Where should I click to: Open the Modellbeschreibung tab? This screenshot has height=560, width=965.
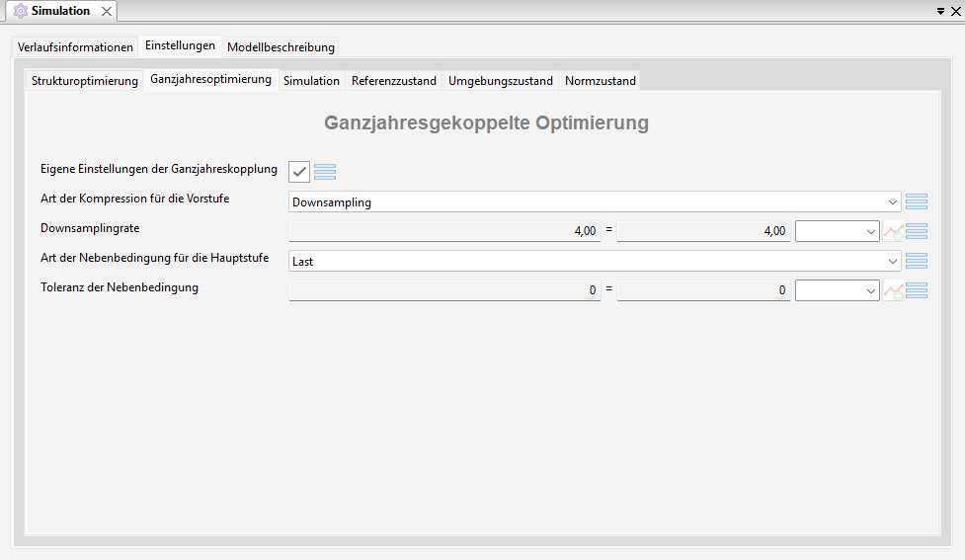(281, 47)
